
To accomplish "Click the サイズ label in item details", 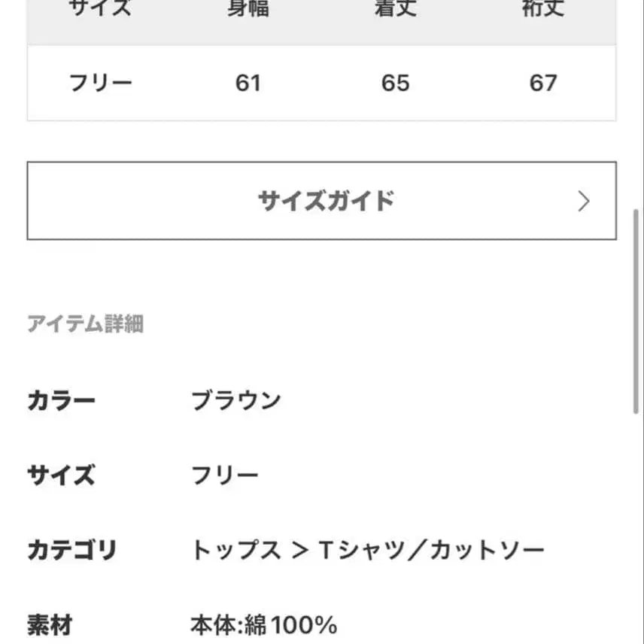I will click(x=63, y=475).
